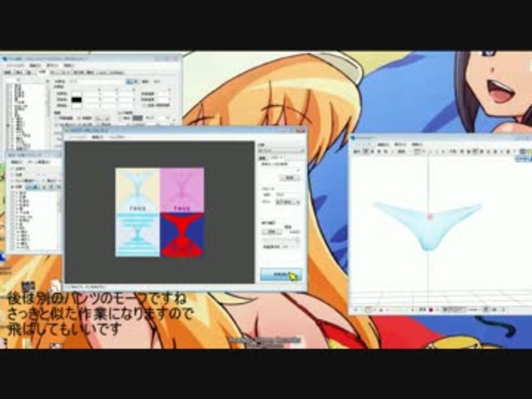Switch to the 頂点 tab in PMX editor
Screen dimensions: 532x399
click(19, 73)
